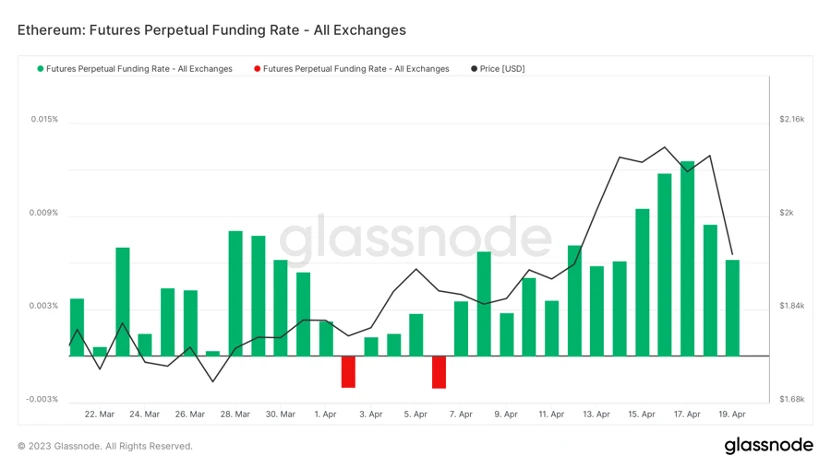
Task: Click the red legend dot for Funding Rate
Action: 257,69
